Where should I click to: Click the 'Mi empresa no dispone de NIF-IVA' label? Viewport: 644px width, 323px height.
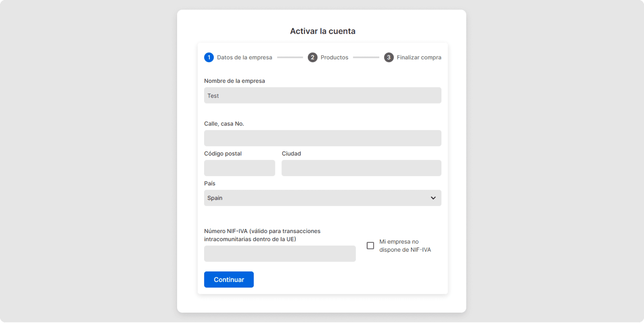[405, 246]
